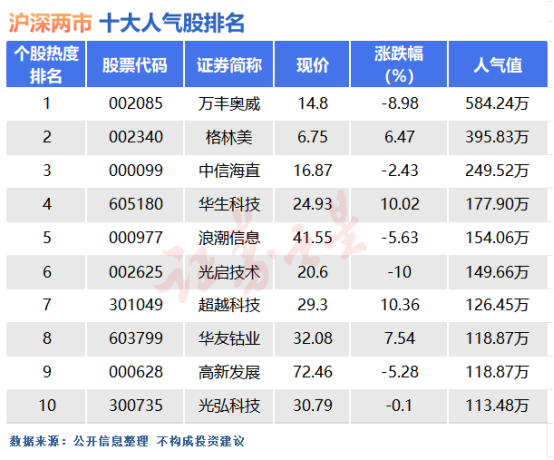Click the 沪深两市 title text
This screenshot has width=554, height=460.
point(50,23)
